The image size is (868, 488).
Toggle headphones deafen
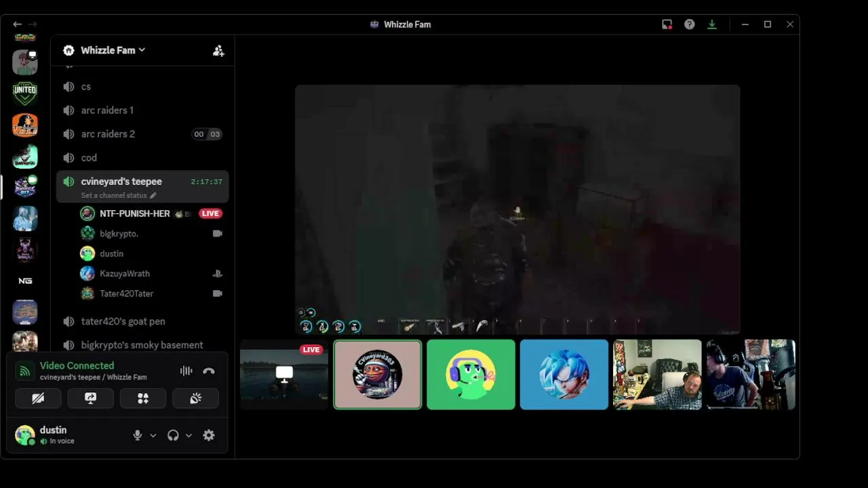click(173, 435)
